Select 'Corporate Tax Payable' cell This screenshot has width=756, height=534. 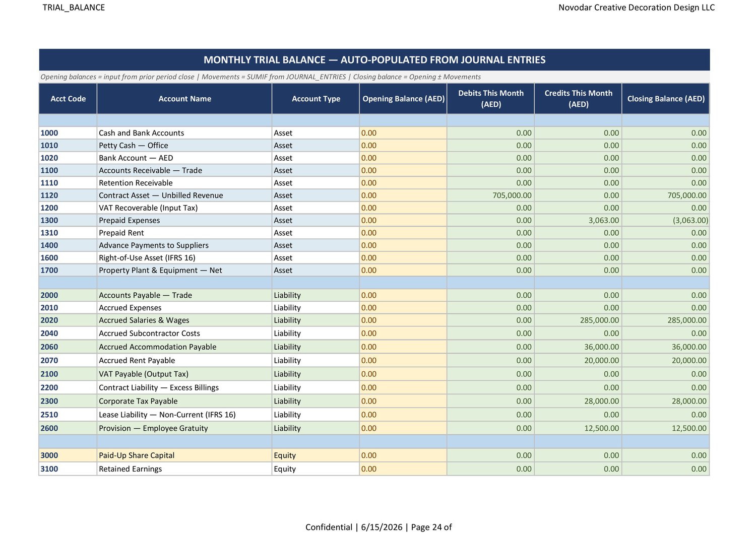coord(184,402)
